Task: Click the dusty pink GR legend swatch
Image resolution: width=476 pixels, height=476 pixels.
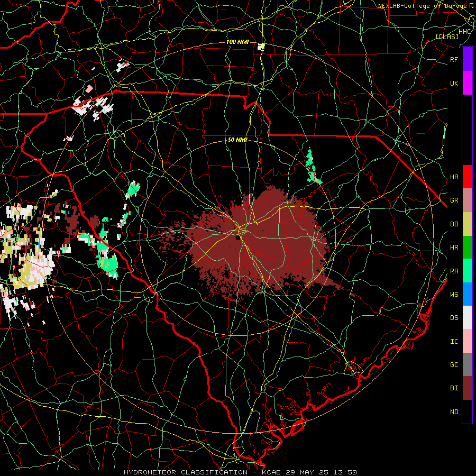Action: tap(467, 200)
